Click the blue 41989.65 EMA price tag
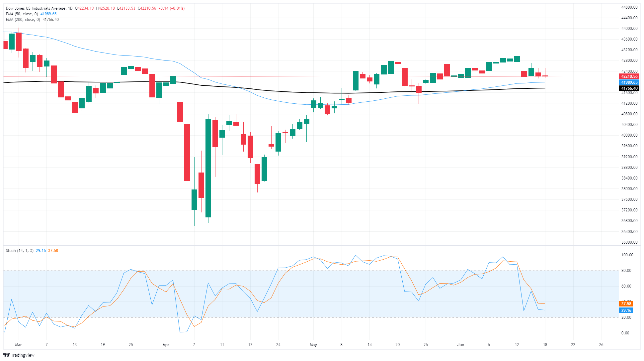The height and width of the screenshot is (361, 644). (629, 82)
